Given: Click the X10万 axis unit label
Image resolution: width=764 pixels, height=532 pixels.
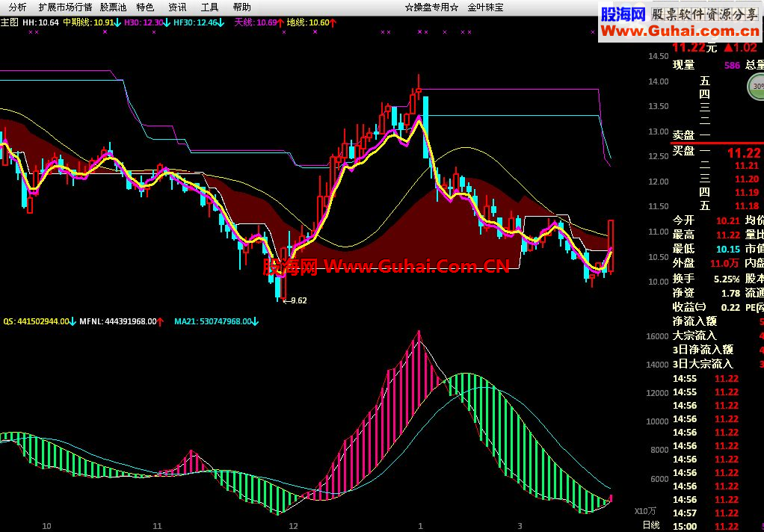Looking at the screenshot, I should pos(645,511).
